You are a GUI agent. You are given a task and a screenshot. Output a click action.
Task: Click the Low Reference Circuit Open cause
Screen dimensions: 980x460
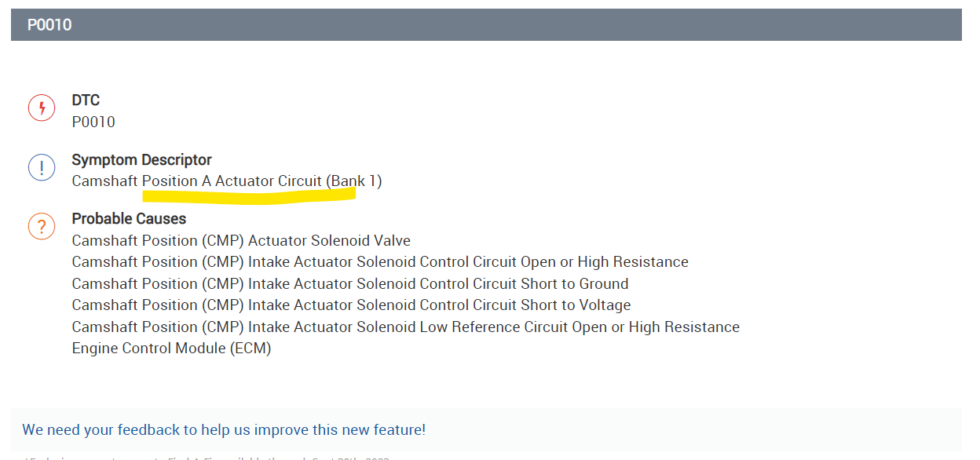[x=405, y=327]
